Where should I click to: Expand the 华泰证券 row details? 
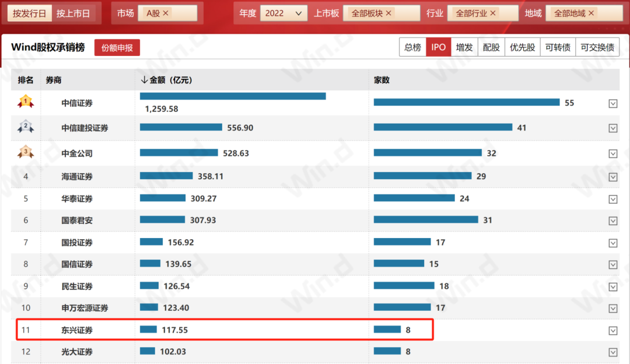click(612, 199)
